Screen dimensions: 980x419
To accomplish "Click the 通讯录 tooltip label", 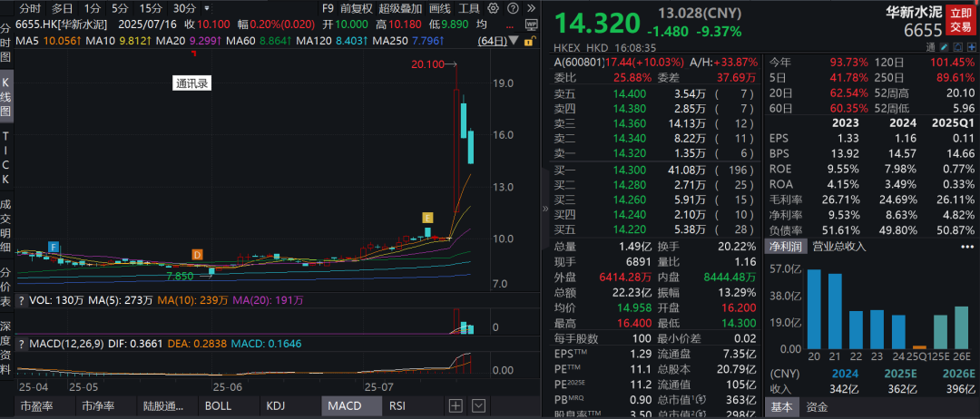I will pos(191,83).
